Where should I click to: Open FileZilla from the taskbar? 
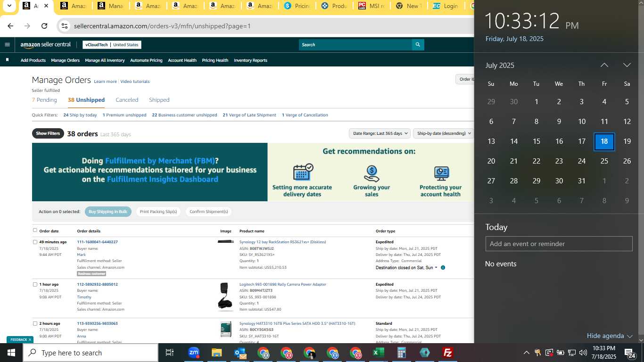(448, 353)
